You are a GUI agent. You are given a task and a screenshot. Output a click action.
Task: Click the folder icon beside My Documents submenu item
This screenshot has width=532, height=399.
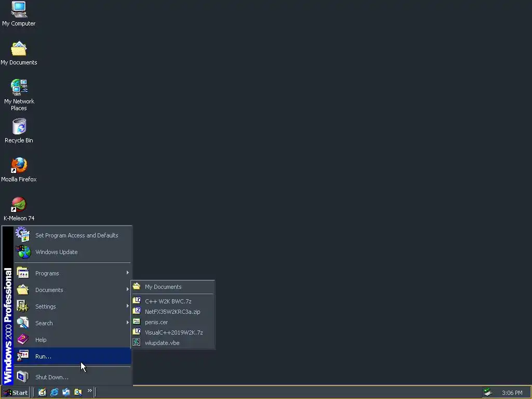point(137,286)
